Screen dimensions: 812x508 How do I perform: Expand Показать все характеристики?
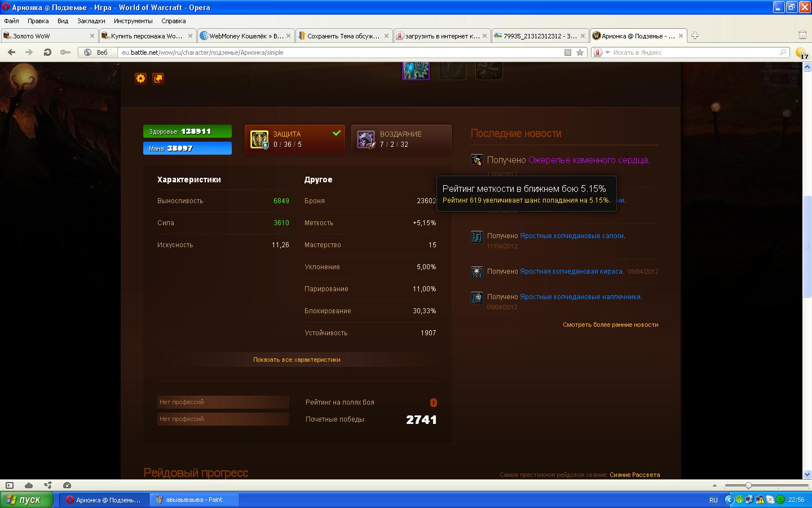pyautogui.click(x=297, y=360)
